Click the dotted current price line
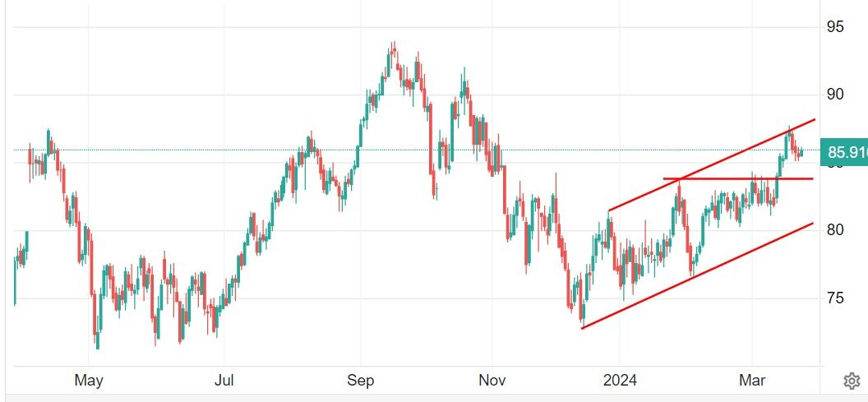Image resolution: width=868 pixels, height=402 pixels. point(411,150)
